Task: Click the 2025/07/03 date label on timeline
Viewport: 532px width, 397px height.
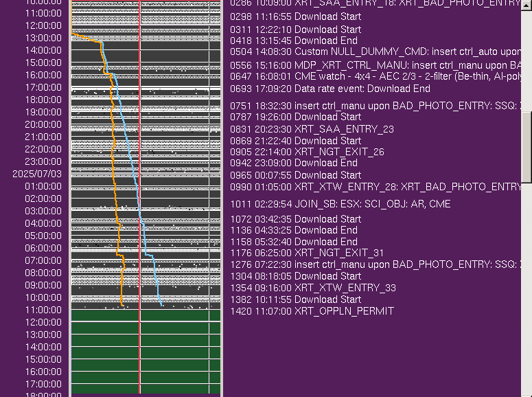Action: (x=36, y=174)
